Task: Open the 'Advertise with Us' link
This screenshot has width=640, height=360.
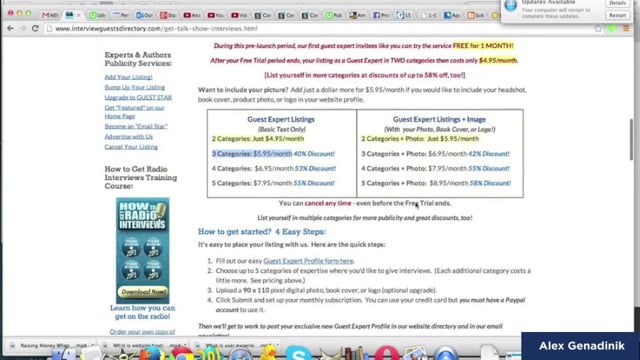Action: 129,136
